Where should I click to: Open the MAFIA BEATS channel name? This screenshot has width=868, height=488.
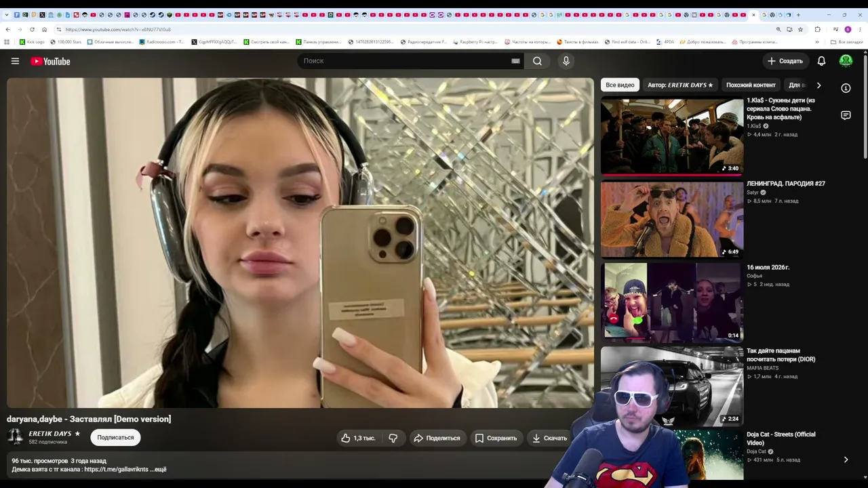point(763,368)
